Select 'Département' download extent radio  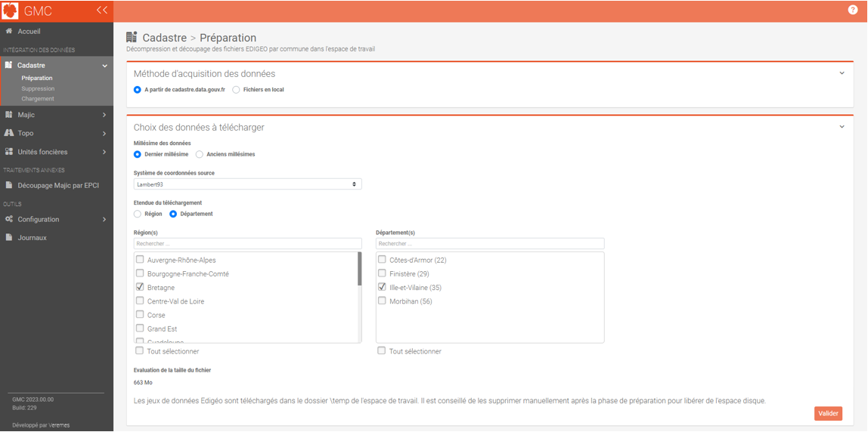pyautogui.click(x=173, y=214)
